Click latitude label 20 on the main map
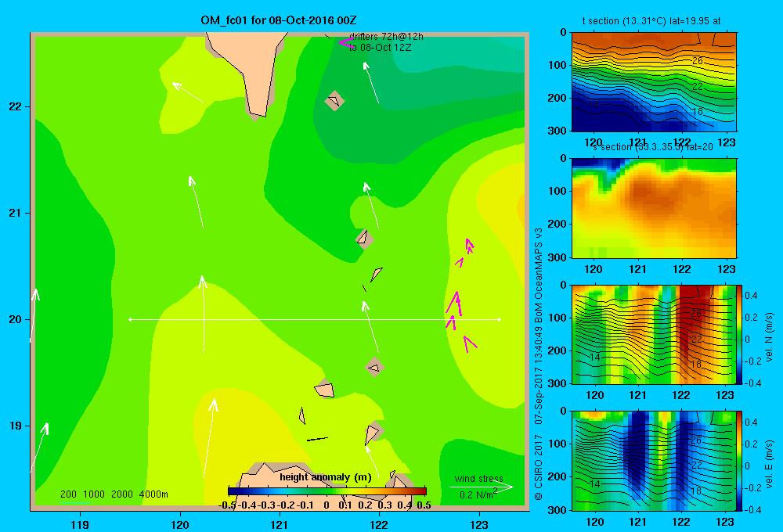Screen dimensions: 783x532 [16, 319]
